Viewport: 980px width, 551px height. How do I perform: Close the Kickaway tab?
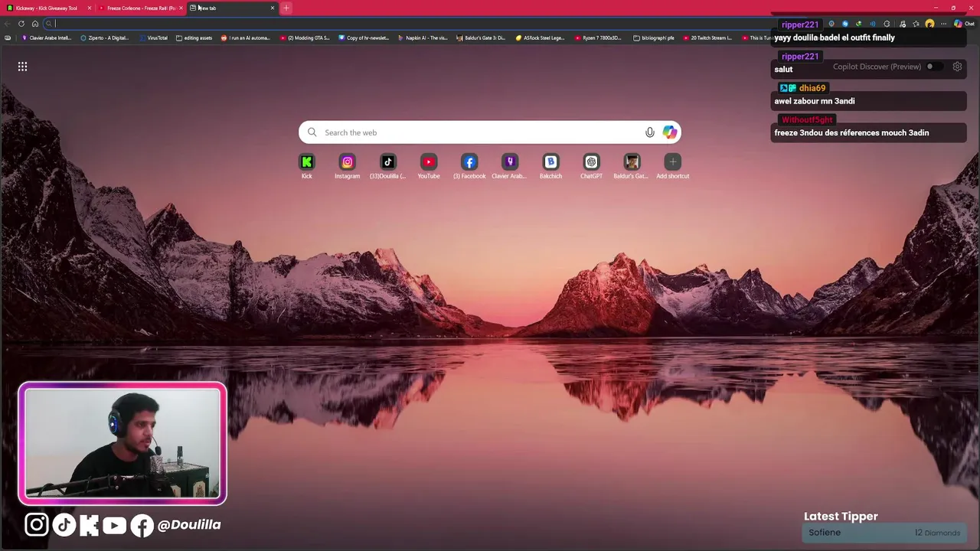[x=90, y=8]
